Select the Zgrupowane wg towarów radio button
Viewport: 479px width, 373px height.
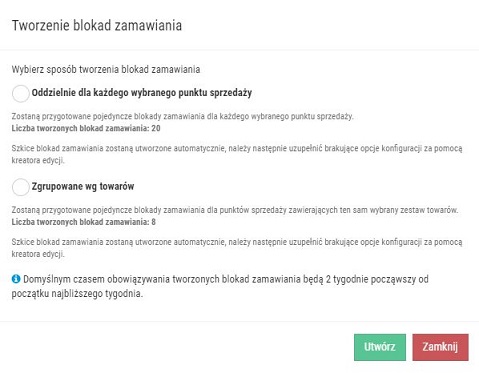[x=21, y=187]
